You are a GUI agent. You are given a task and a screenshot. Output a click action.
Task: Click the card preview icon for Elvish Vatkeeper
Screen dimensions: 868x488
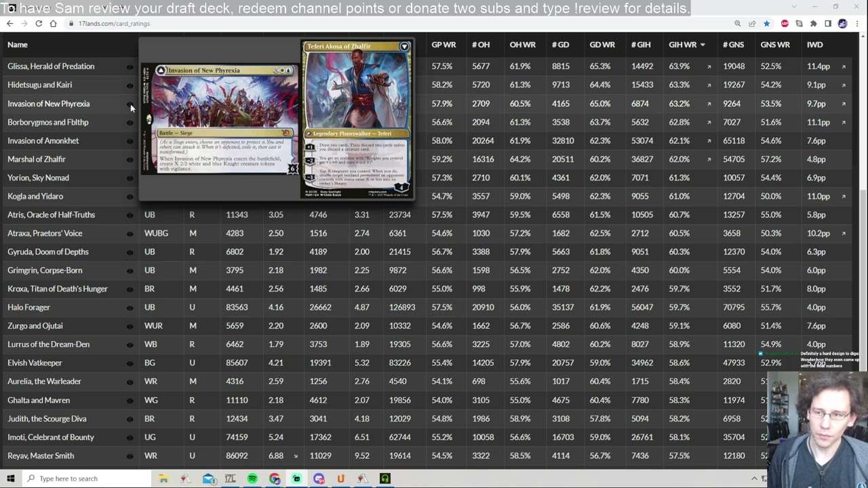[x=130, y=363]
